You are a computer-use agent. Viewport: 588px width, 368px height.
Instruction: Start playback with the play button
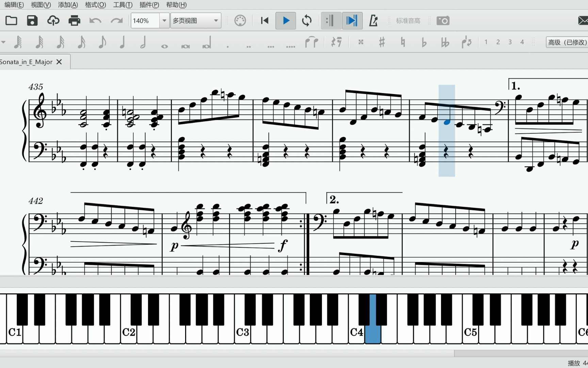[x=286, y=21]
